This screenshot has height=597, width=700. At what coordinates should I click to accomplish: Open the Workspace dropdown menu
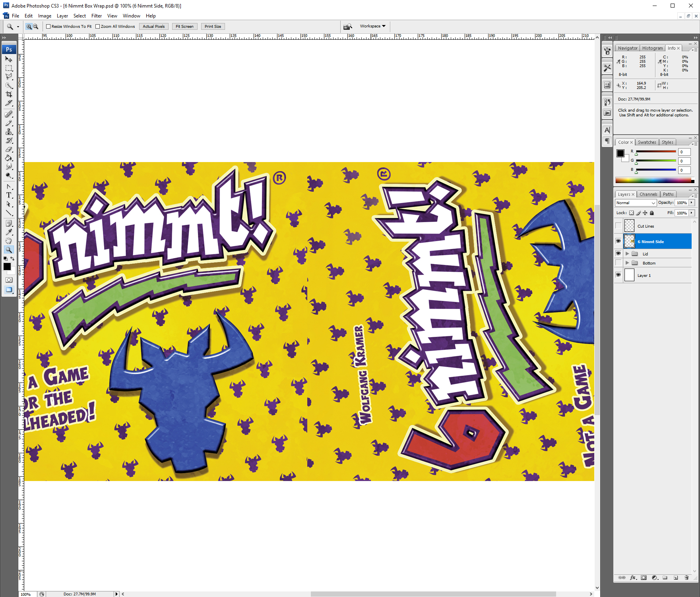coord(373,26)
